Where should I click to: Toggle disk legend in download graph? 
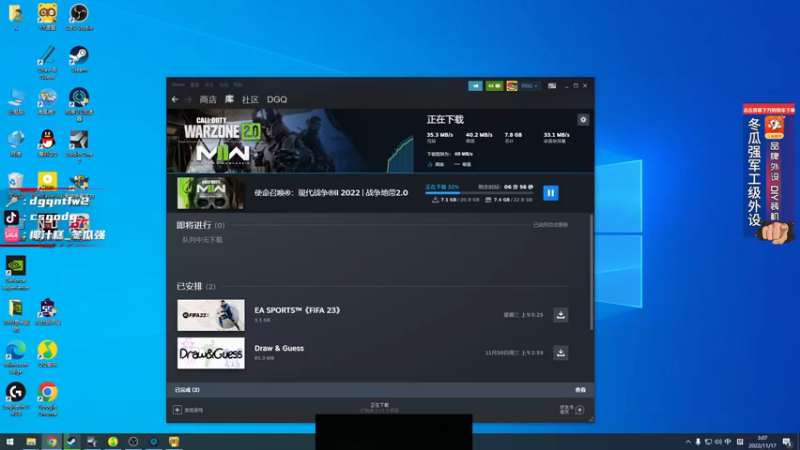pos(463,164)
